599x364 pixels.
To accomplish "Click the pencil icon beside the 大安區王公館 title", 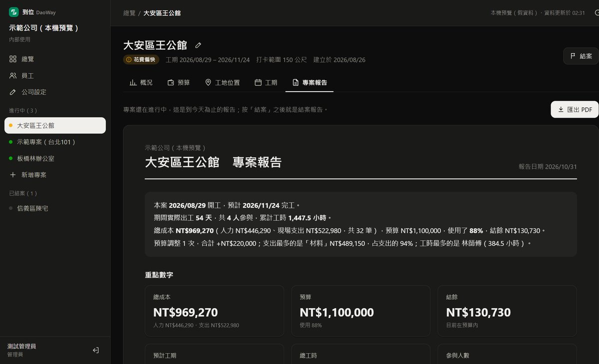I will pyautogui.click(x=198, y=45).
